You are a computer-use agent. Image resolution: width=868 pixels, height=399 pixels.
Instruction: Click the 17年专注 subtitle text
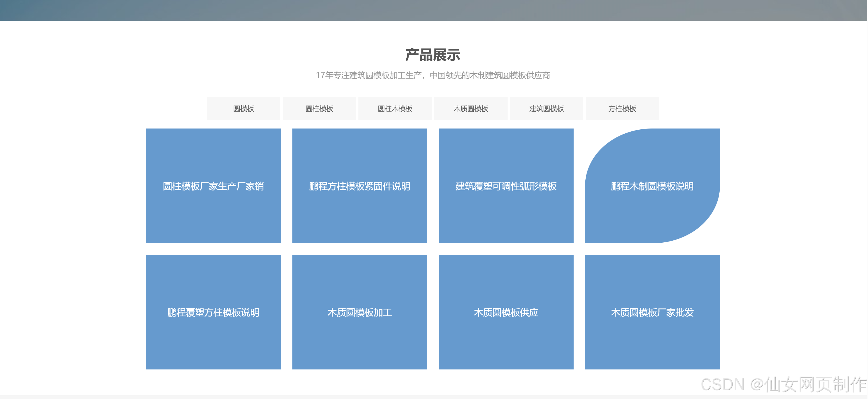click(x=433, y=76)
